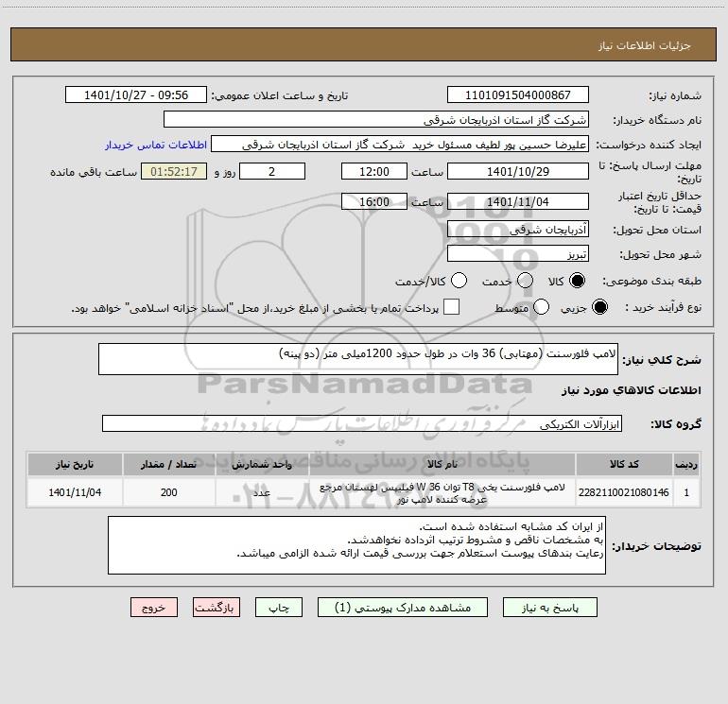Click the پاسخ به نیاز button

coord(549,608)
